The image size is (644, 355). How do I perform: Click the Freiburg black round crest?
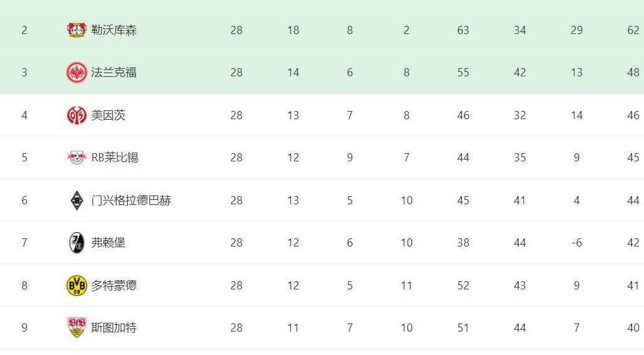coord(76,243)
